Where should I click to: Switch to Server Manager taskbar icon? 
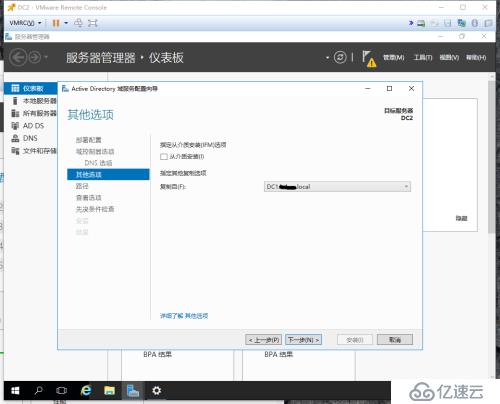[x=133, y=390]
